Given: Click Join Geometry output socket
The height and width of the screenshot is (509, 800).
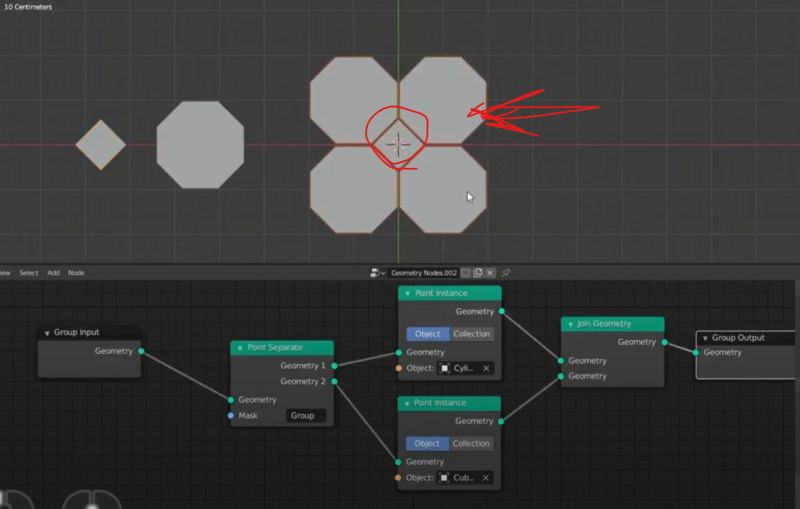Looking at the screenshot, I should tap(664, 342).
